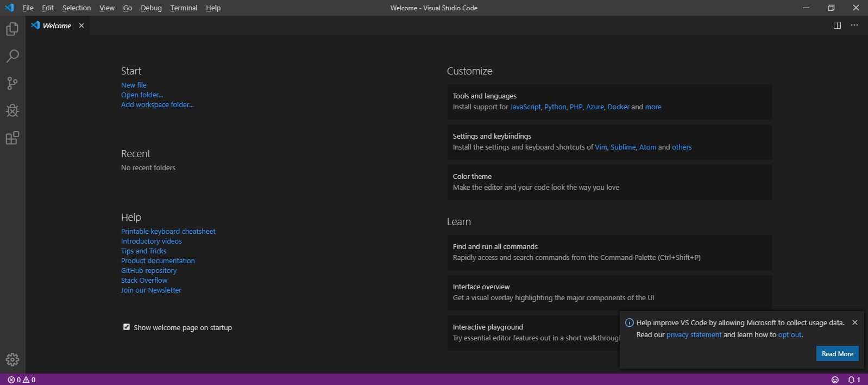Dismiss the usage data notification
This screenshot has height=385, width=868.
tap(855, 322)
